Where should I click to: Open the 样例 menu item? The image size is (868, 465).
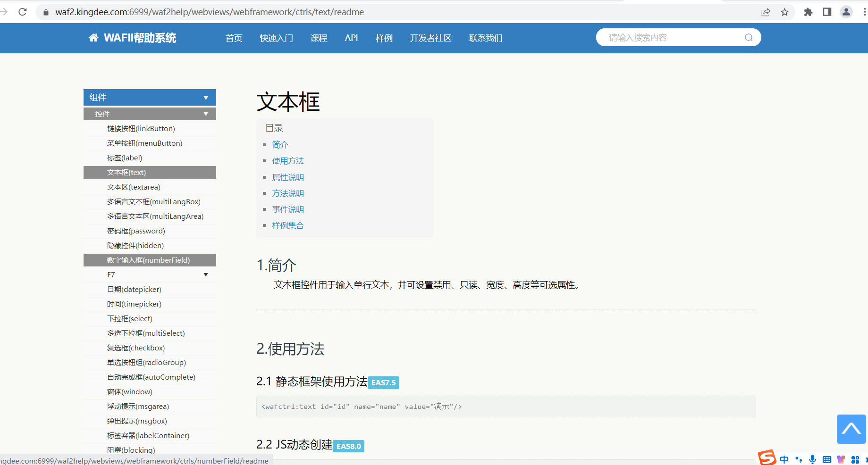(x=384, y=38)
